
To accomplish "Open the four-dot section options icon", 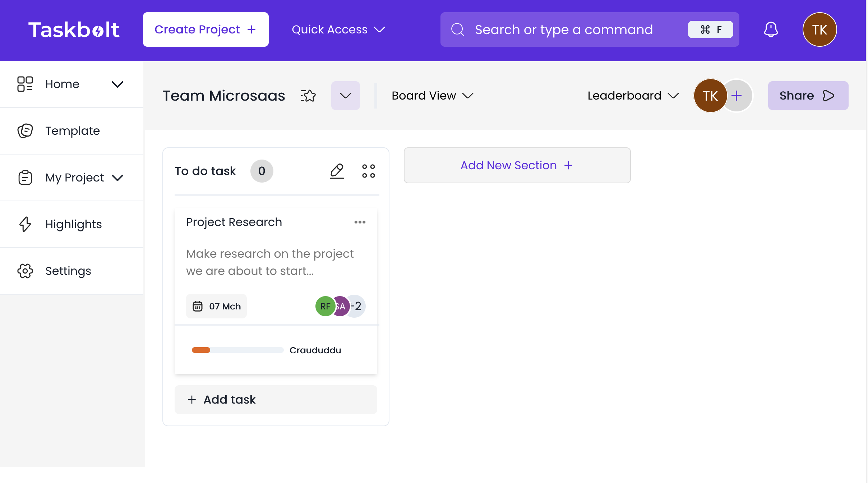I will coord(368,171).
